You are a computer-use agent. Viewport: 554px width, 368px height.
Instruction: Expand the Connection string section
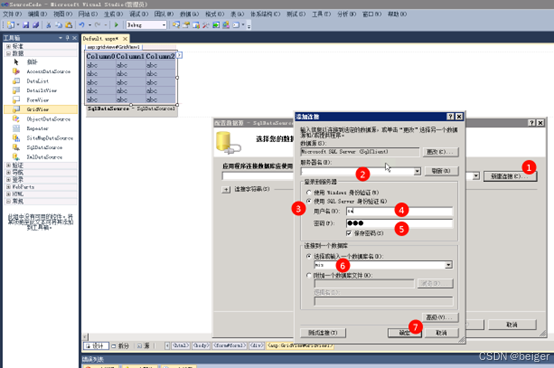226,190
